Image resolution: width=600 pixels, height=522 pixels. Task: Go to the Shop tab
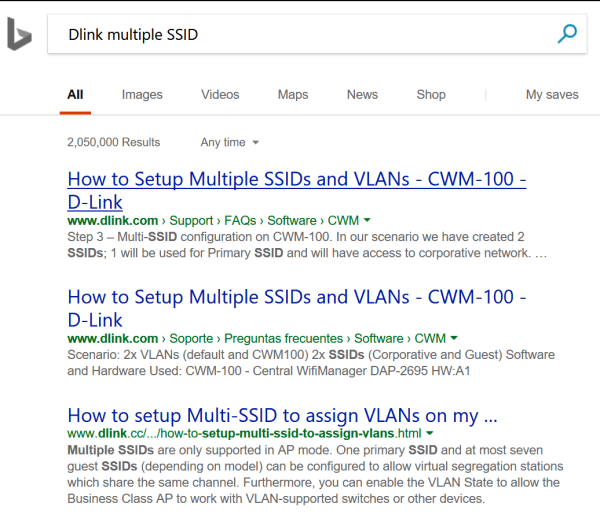coord(431,95)
